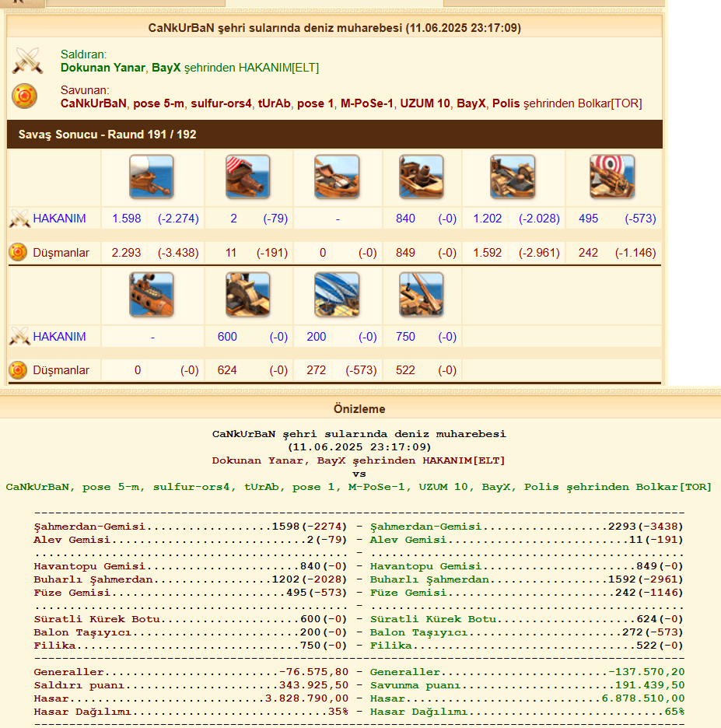The image size is (721, 728).
Task: Click the swords icon in the second HAKANIM row
Action: point(19,337)
